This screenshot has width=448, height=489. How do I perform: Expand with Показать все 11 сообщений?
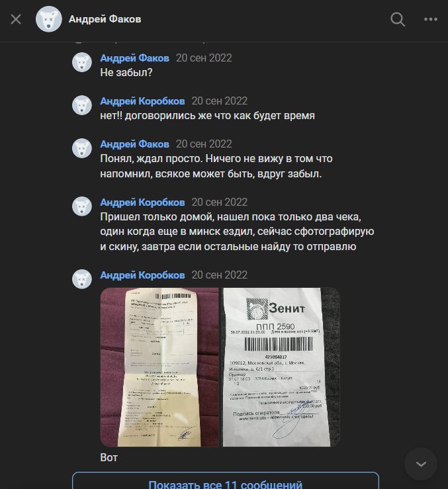(226, 480)
